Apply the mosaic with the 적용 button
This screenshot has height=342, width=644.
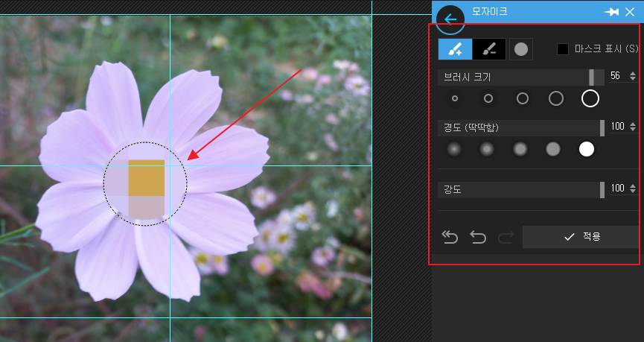[x=581, y=237]
